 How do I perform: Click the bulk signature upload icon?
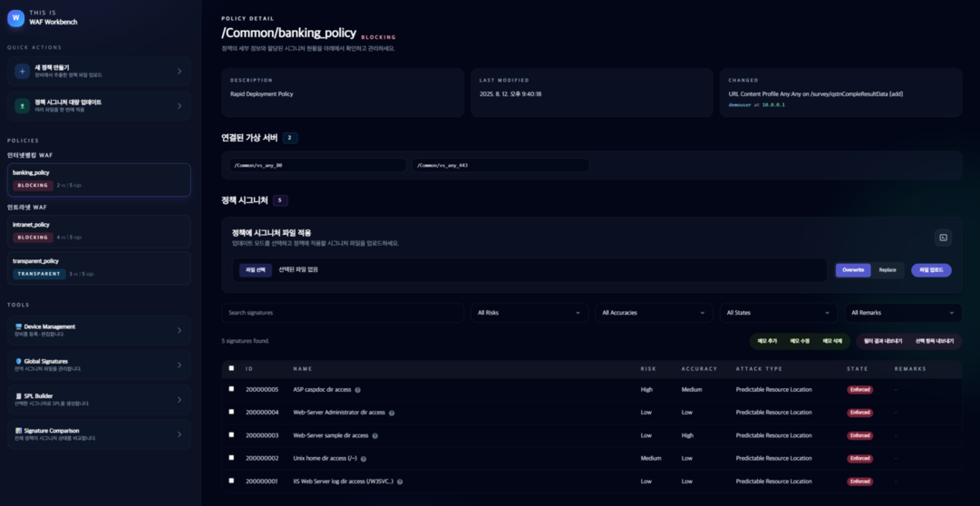pyautogui.click(x=23, y=106)
